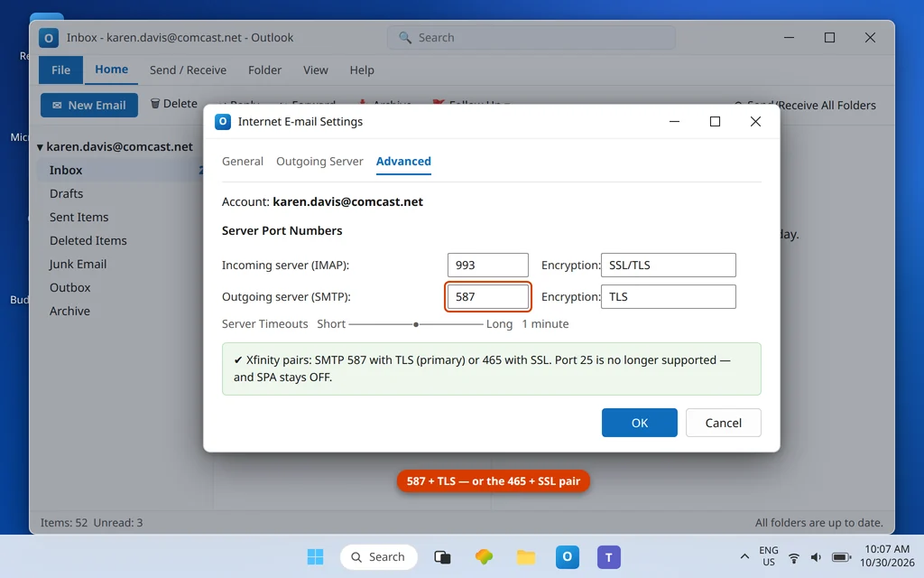Click the taskbar Search box
The image size is (924, 578).
click(378, 556)
